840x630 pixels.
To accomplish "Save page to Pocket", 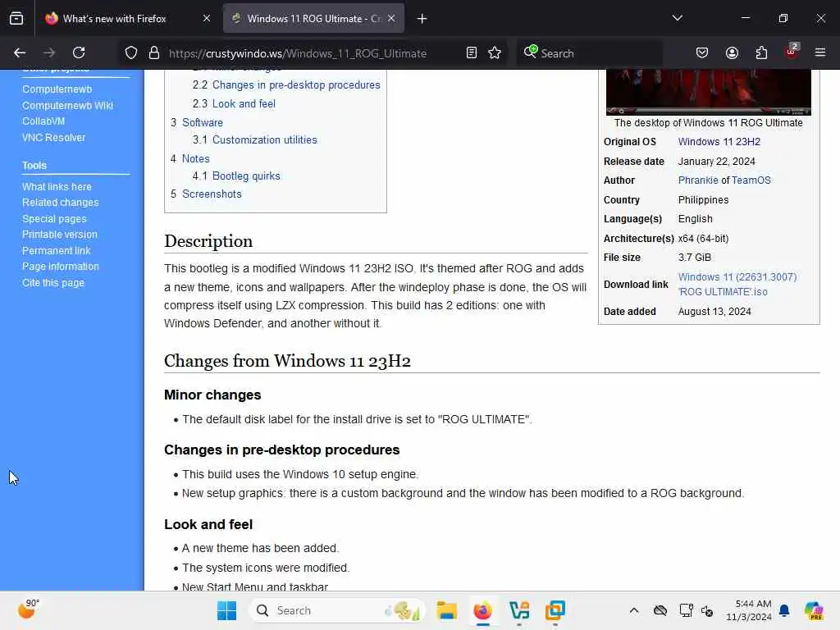I will (x=702, y=52).
